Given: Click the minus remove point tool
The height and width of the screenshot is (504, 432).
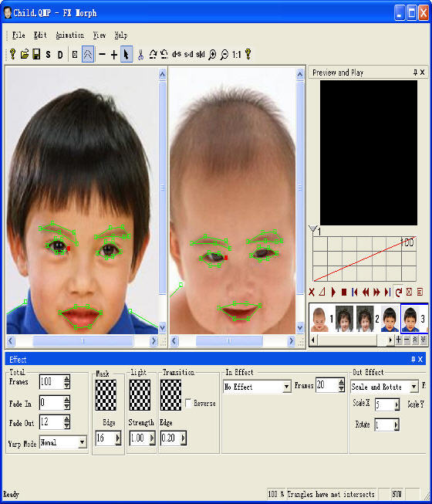Looking at the screenshot, I should pos(102,54).
